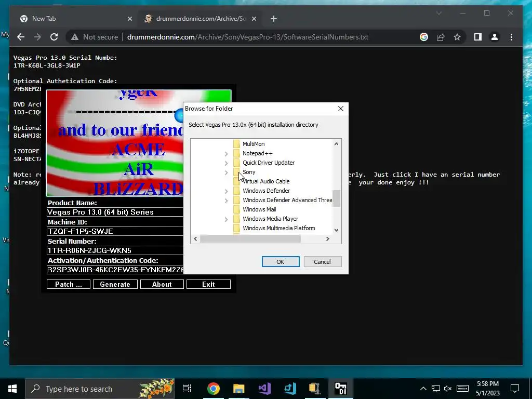This screenshot has height=399, width=532.
Task: Select Virtual Audio Cable folder
Action: 266,181
